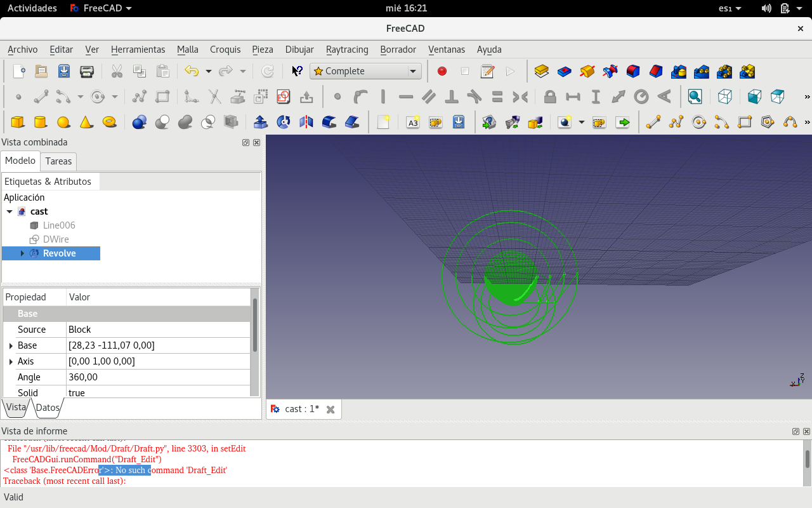Image resolution: width=812 pixels, height=508 pixels.
Task: Click the Fit all view icon
Action: point(695,97)
